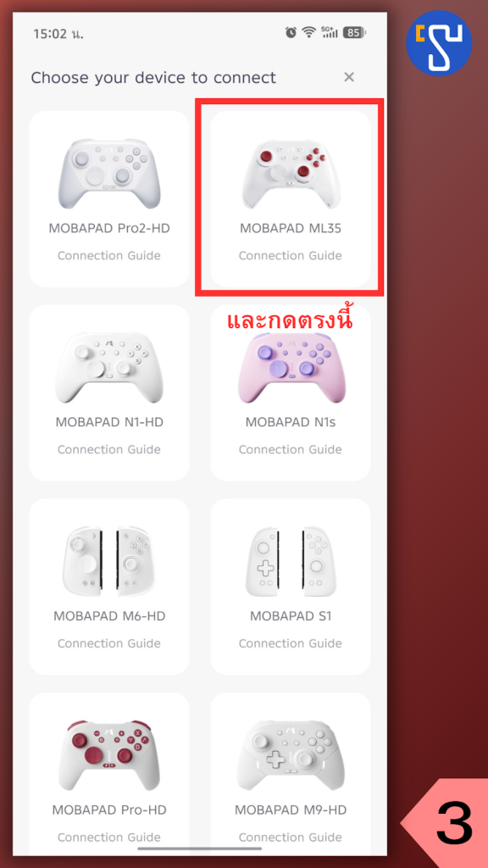Tap the MOBAPAD M9-HD label text
Viewport: 488px width, 868px height.
(291, 810)
